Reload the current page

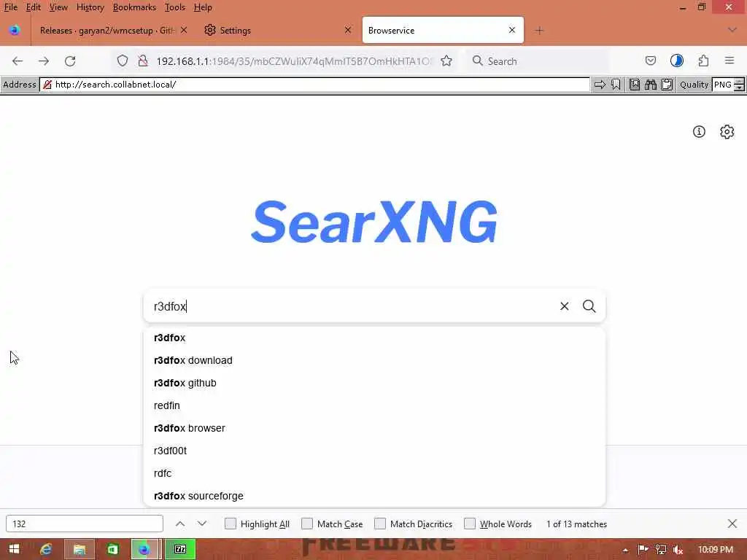click(x=70, y=61)
